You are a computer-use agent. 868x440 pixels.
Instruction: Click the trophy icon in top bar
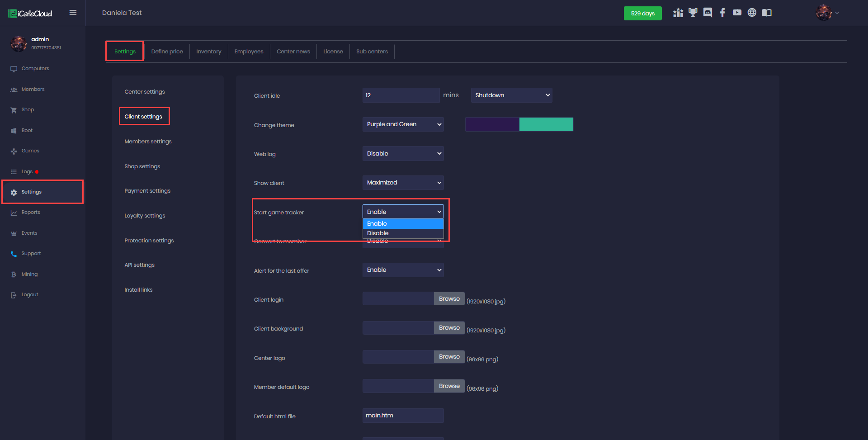(x=693, y=13)
